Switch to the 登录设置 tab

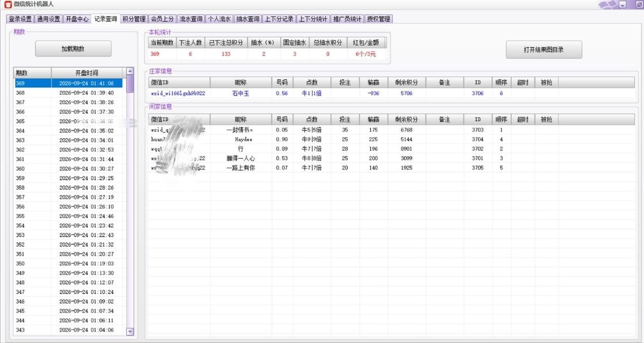pos(20,19)
